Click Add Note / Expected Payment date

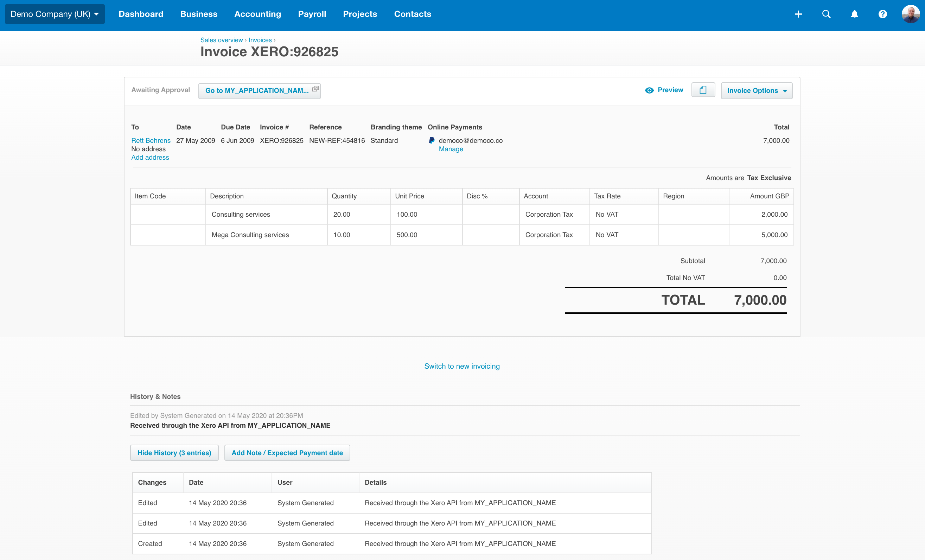pos(287,453)
